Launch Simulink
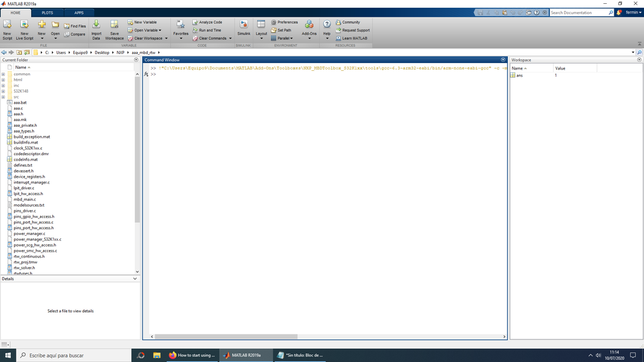 click(244, 28)
